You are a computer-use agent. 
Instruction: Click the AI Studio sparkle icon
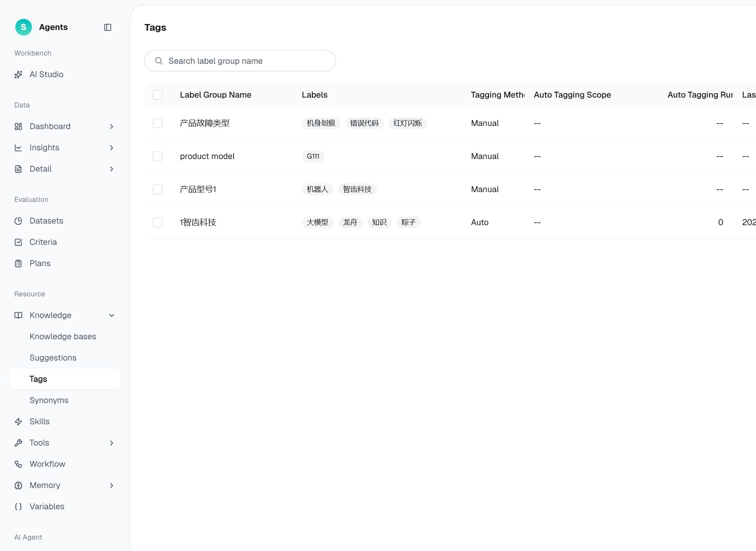tap(18, 74)
